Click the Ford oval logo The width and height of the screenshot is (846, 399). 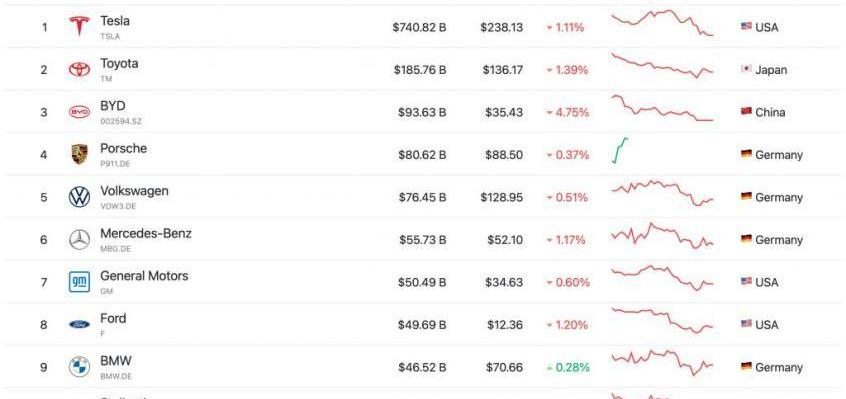click(x=79, y=325)
